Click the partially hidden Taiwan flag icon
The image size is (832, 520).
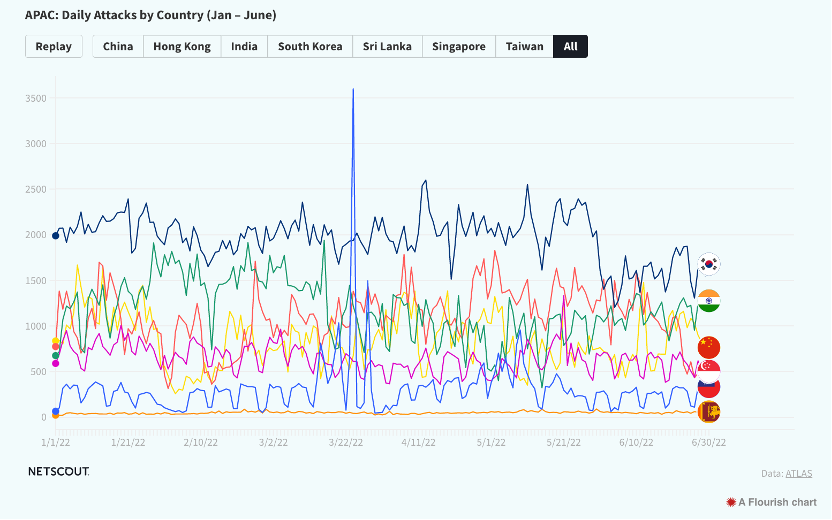coord(709,389)
